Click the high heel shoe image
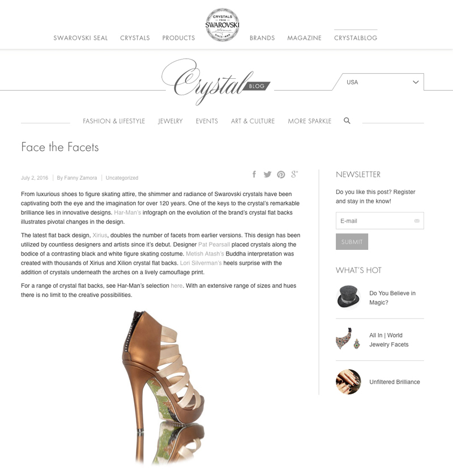The image size is (453, 476). 164,387
